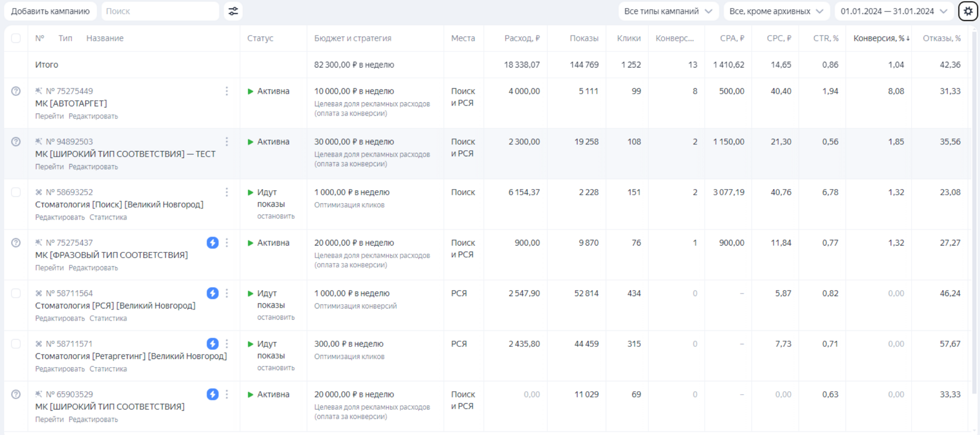Open date range picker 01.01.2024 — 31.01.2024
Image resolution: width=980 pixels, height=435 pixels.
point(894,11)
